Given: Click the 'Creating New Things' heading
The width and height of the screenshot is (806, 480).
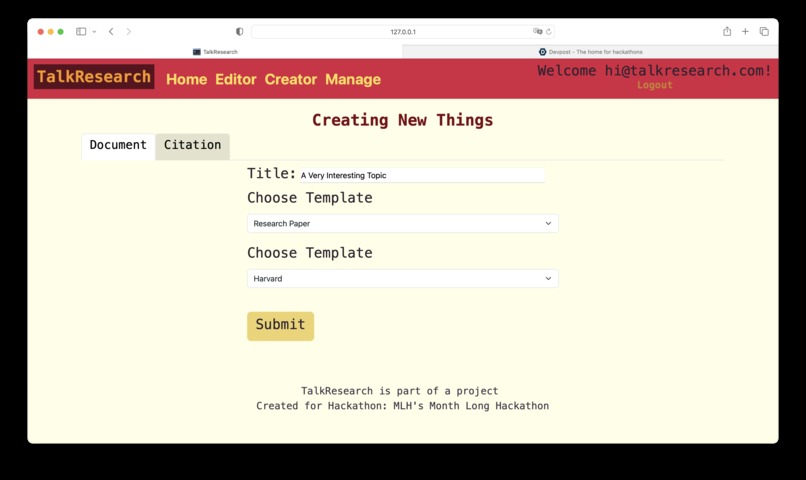Looking at the screenshot, I should 402,120.
